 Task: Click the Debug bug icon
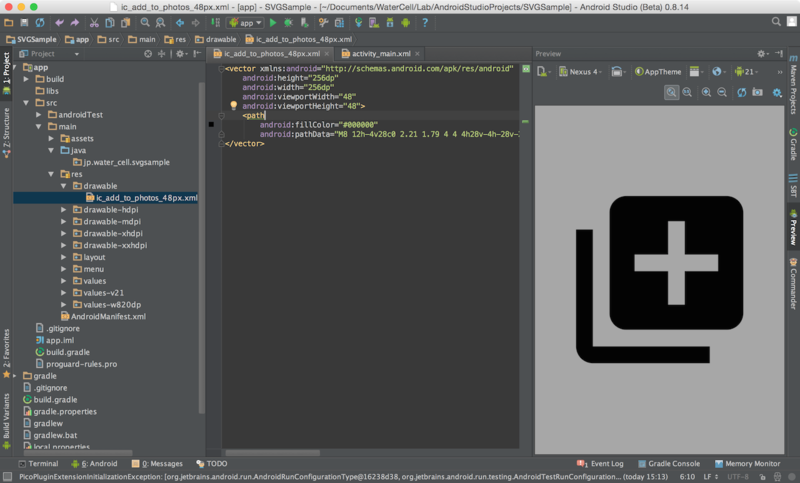[x=288, y=22]
